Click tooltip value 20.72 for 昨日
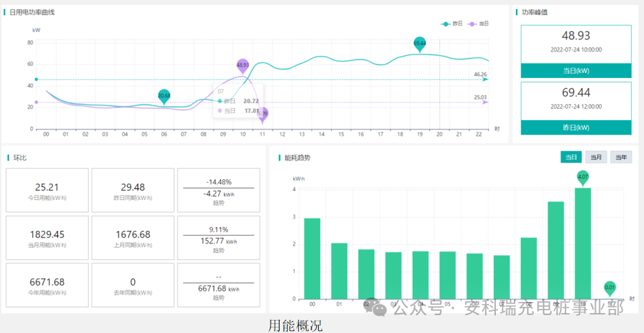The width and height of the screenshot is (644, 333). [x=251, y=101]
